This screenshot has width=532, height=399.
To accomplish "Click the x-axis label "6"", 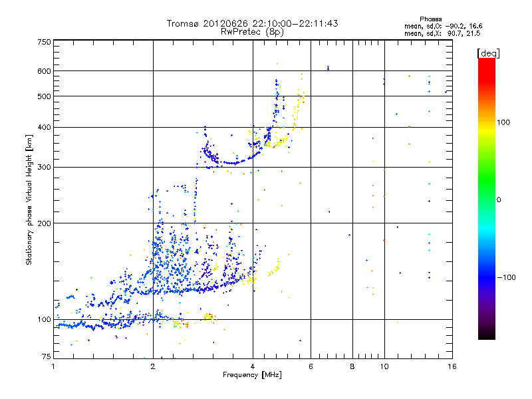I will 311,366.
